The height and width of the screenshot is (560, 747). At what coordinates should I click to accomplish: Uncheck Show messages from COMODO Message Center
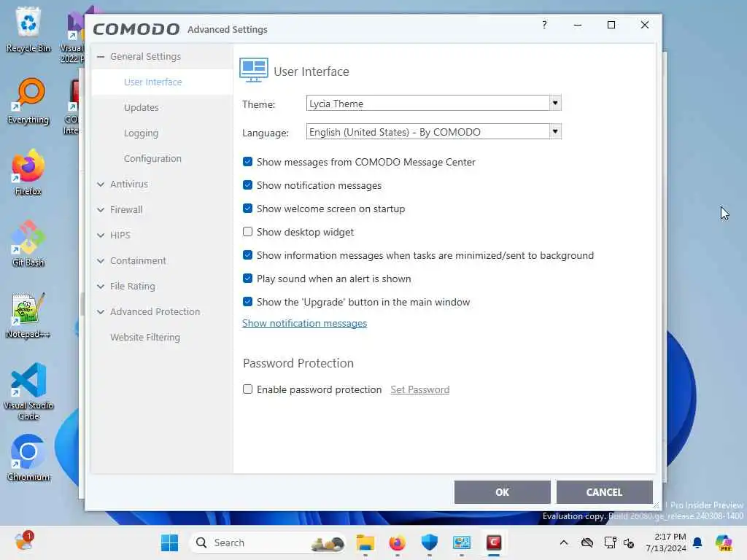(247, 161)
